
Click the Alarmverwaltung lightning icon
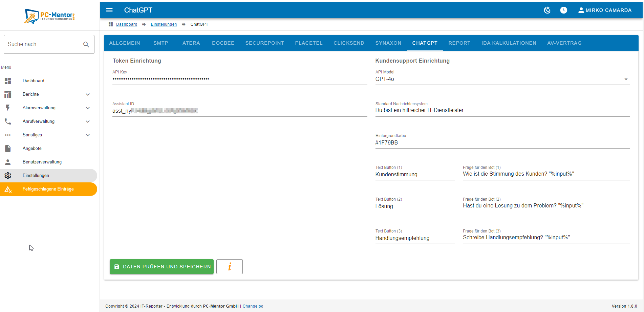pyautogui.click(x=8, y=108)
